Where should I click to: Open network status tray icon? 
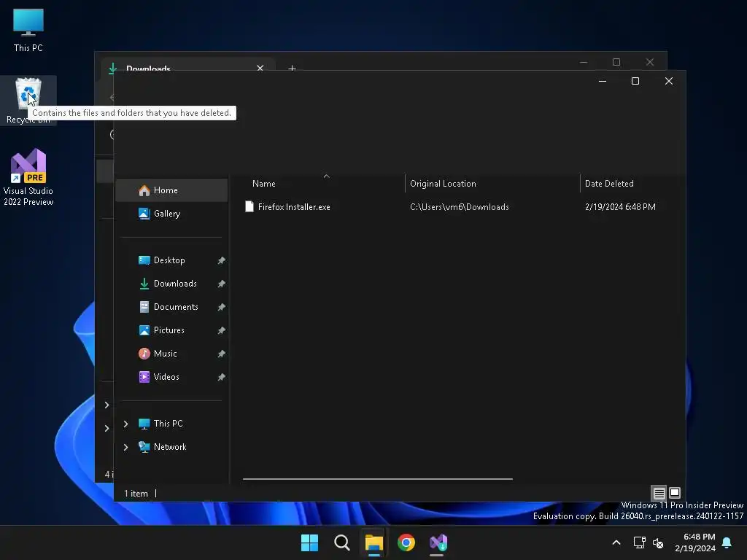(639, 542)
